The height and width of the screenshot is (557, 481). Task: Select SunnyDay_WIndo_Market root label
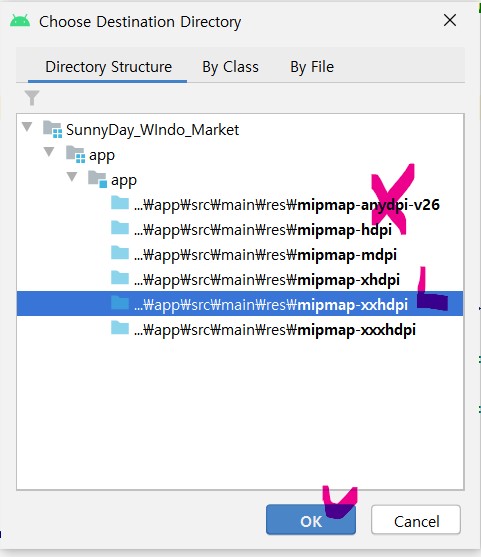point(152,130)
